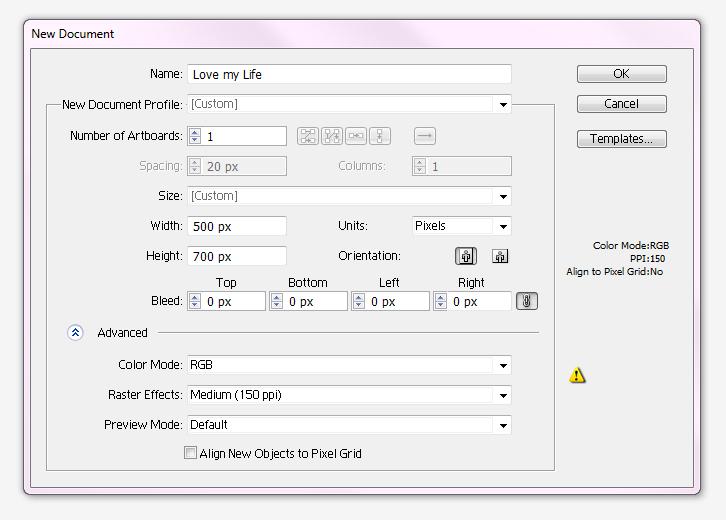Select the Grid by Column artboard layout icon
This screenshot has height=520, width=726.
point(332,136)
